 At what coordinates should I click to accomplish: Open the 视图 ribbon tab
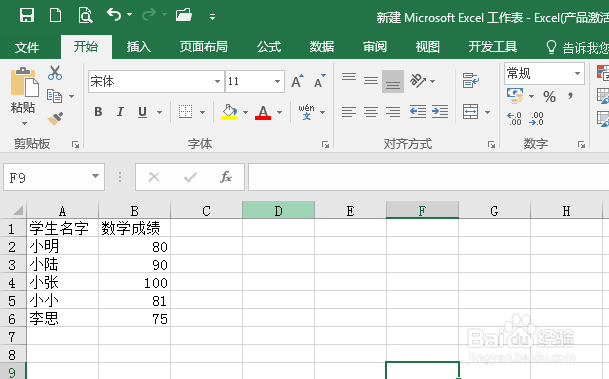428,47
